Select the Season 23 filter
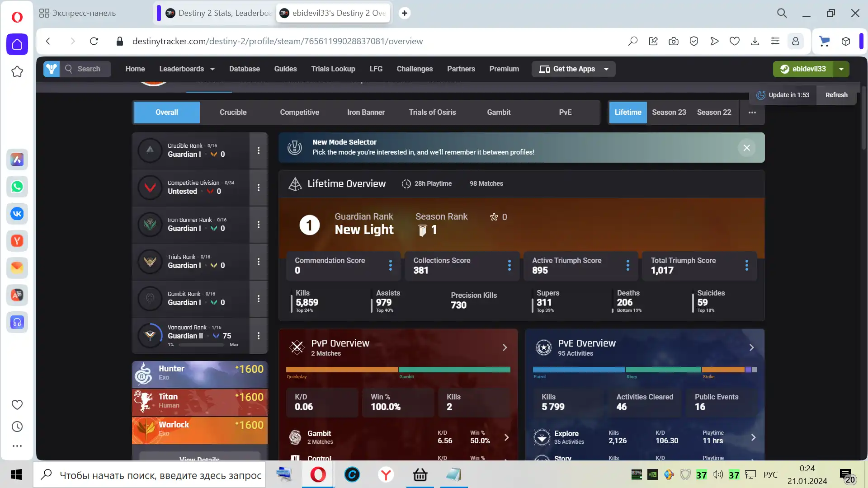Screen dimensions: 868x488 (669, 113)
